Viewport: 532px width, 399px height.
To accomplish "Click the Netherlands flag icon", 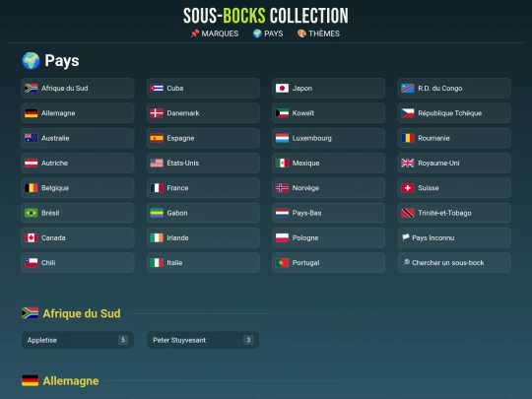I will 282,213.
